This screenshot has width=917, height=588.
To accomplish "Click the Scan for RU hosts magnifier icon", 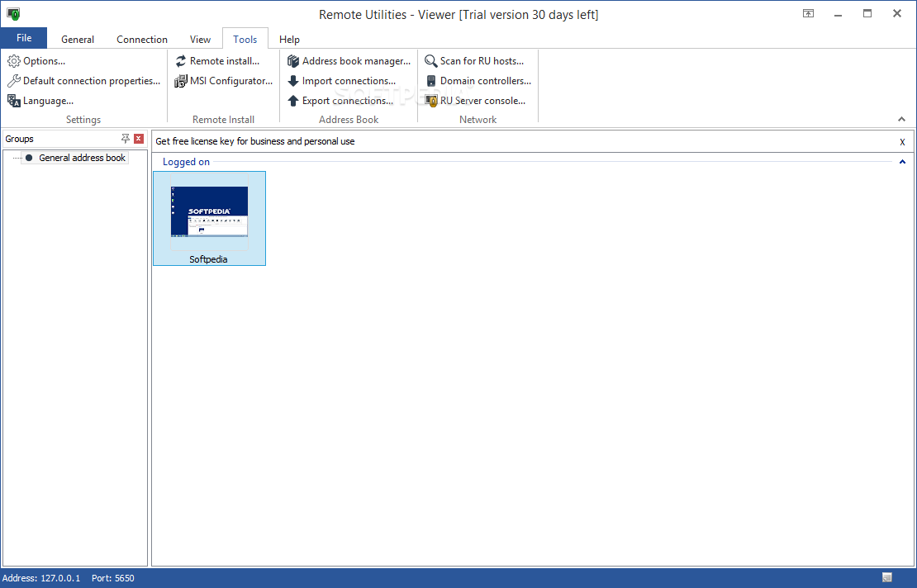I will pos(431,61).
